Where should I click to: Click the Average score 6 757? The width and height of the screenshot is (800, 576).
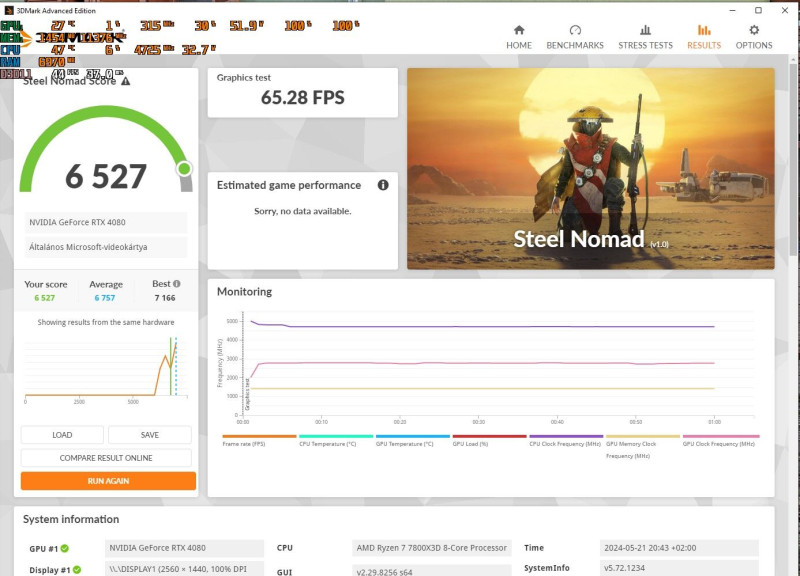105,298
